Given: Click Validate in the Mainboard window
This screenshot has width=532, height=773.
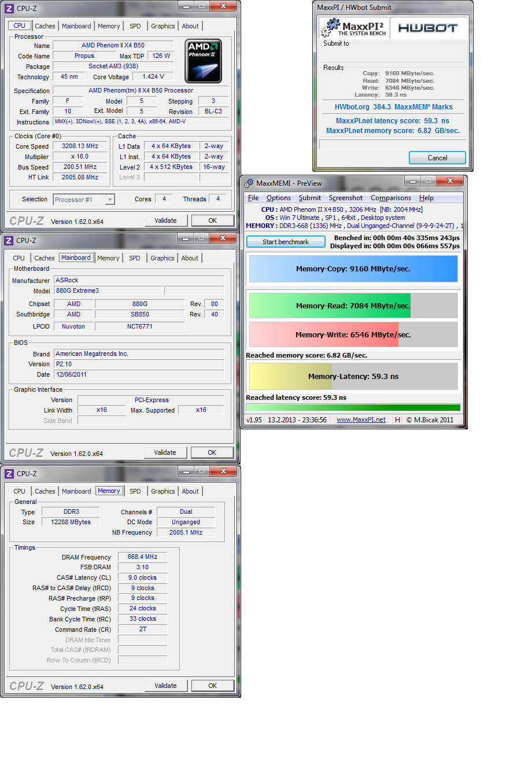Looking at the screenshot, I should coord(165,452).
